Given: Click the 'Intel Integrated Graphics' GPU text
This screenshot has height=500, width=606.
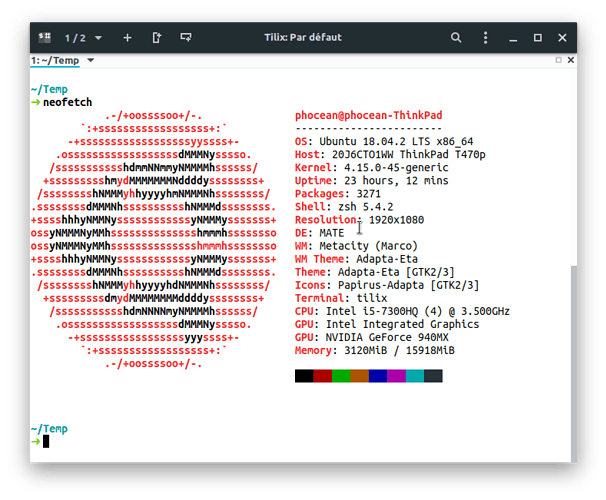Looking at the screenshot, I should click(x=402, y=325).
